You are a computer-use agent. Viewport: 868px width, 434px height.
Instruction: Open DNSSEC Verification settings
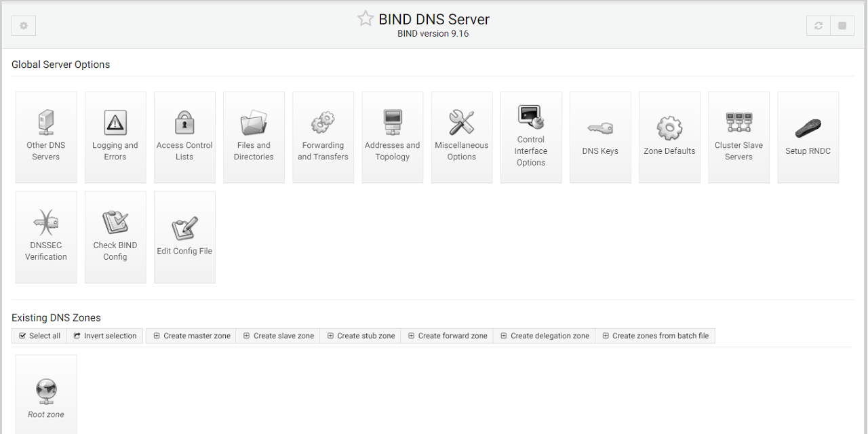tap(46, 237)
